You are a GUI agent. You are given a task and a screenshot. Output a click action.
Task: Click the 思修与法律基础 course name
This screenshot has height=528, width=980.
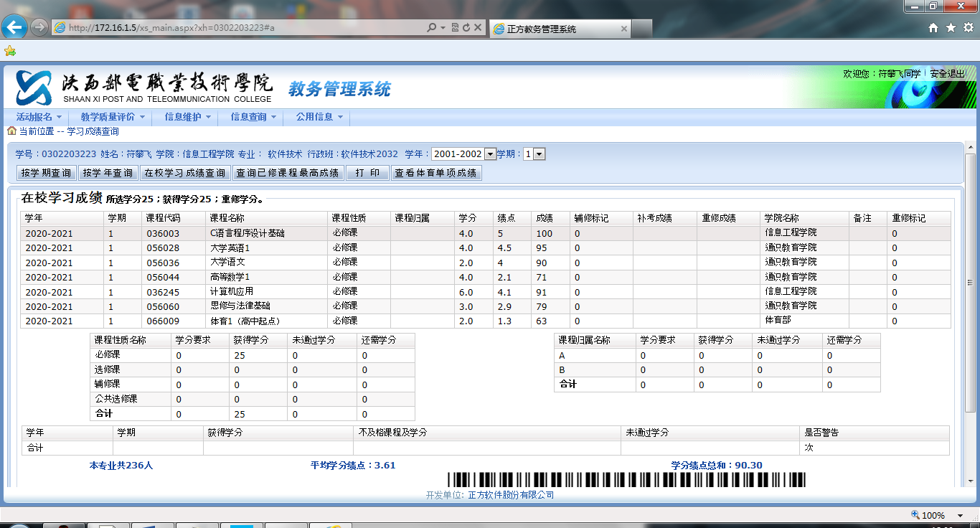pyautogui.click(x=240, y=306)
